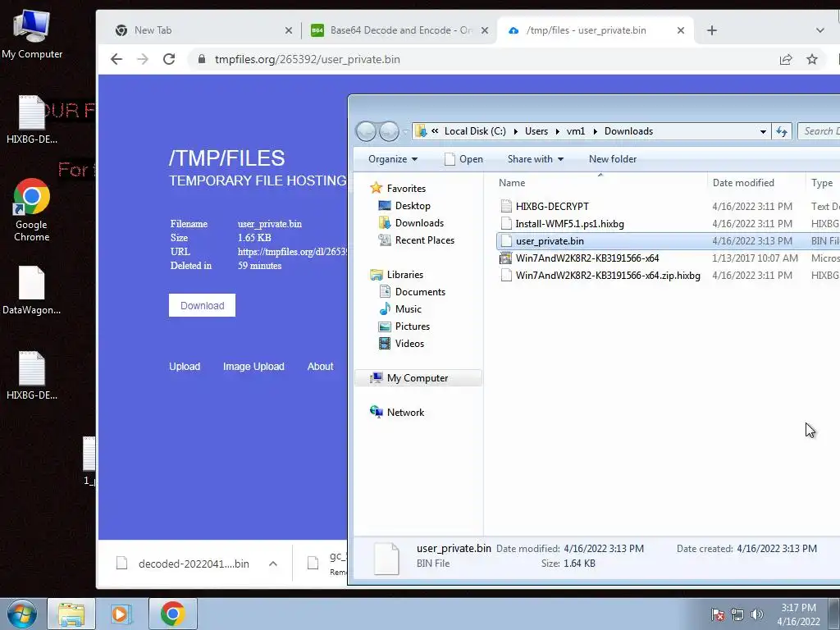
Task: Click Chrome address bar URL field
Action: click(482, 59)
